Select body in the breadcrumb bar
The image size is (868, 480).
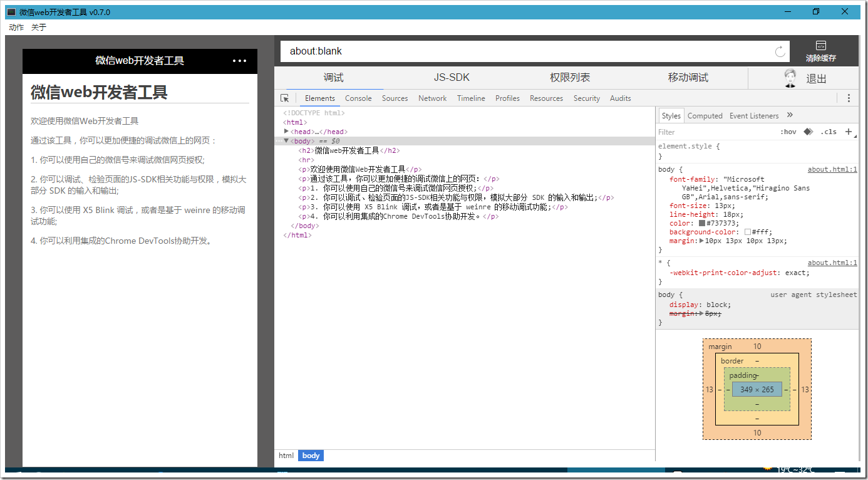(x=311, y=456)
